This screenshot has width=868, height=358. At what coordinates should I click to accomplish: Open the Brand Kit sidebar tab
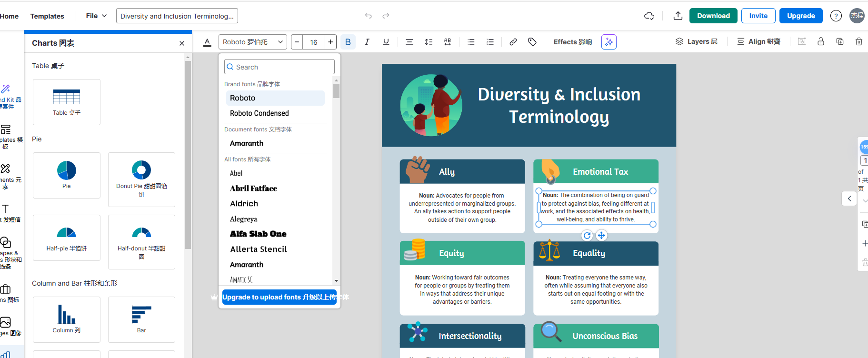10,96
